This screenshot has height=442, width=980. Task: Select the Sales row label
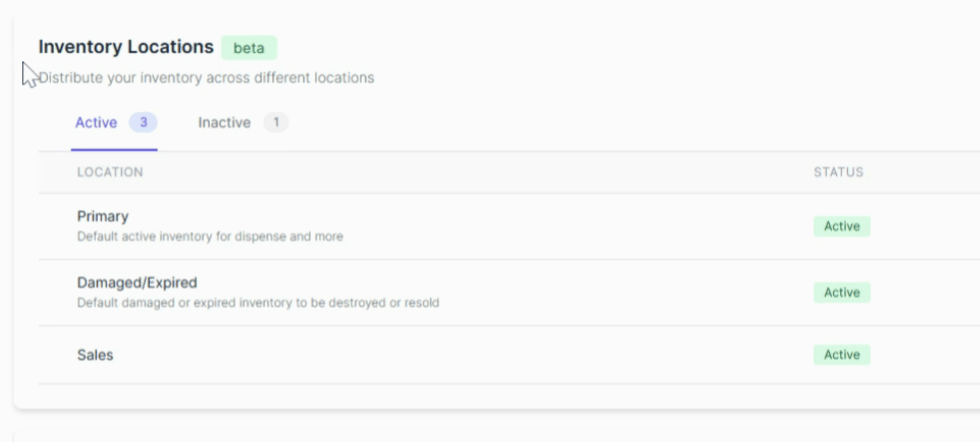(95, 355)
